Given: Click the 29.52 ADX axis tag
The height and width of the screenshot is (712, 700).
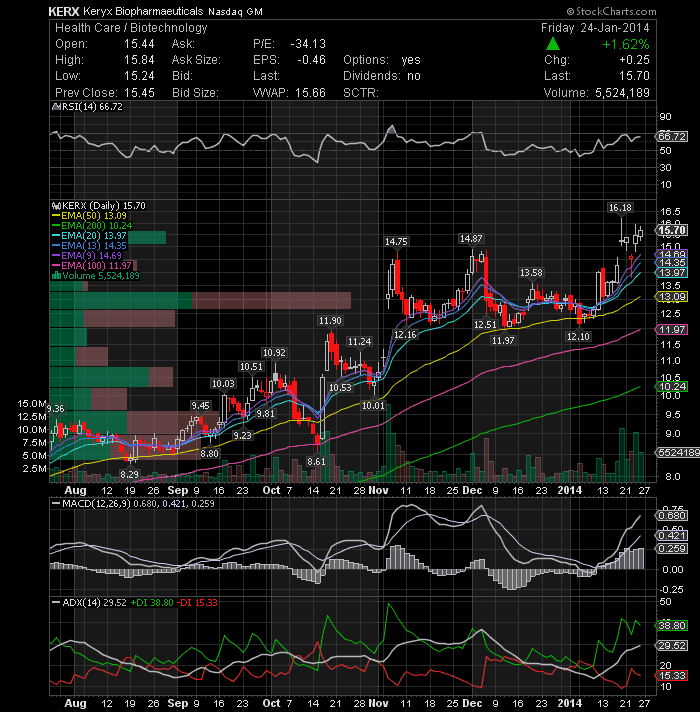Looking at the screenshot, I should (x=672, y=645).
